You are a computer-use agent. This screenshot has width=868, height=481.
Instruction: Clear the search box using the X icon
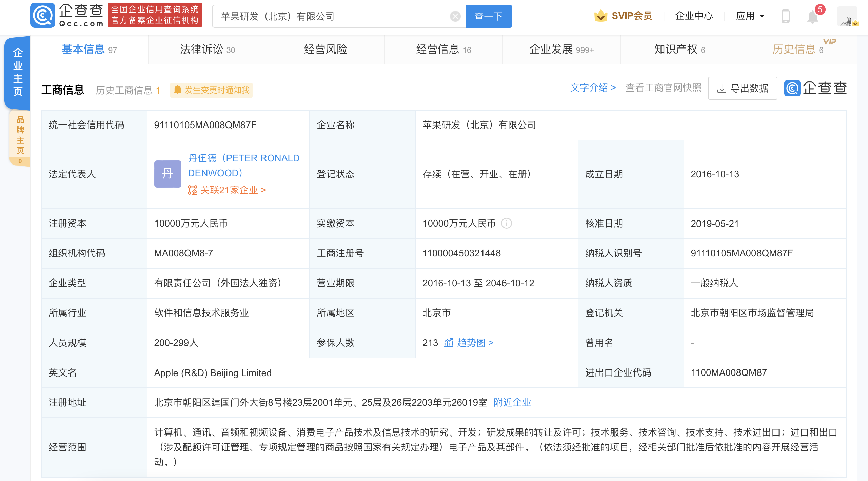455,16
